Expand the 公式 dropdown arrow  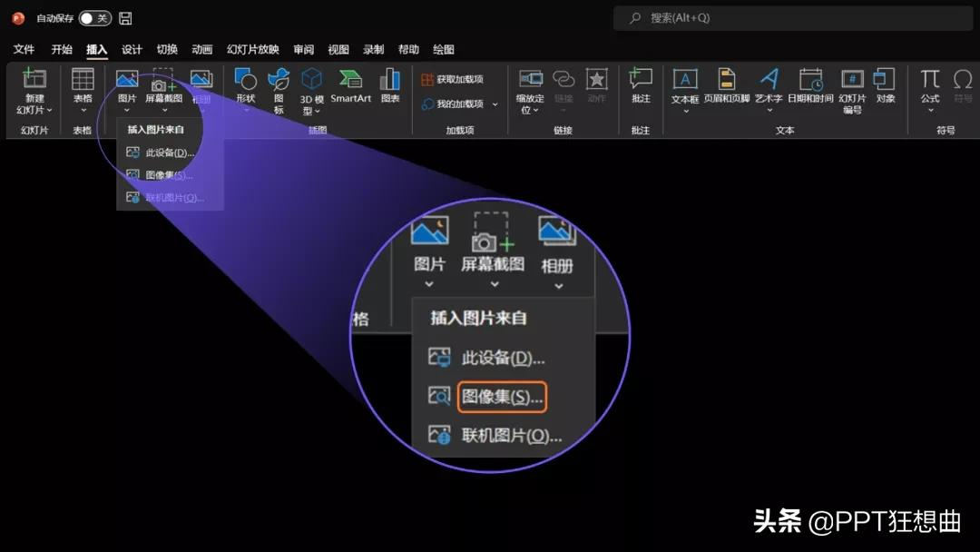(x=930, y=111)
